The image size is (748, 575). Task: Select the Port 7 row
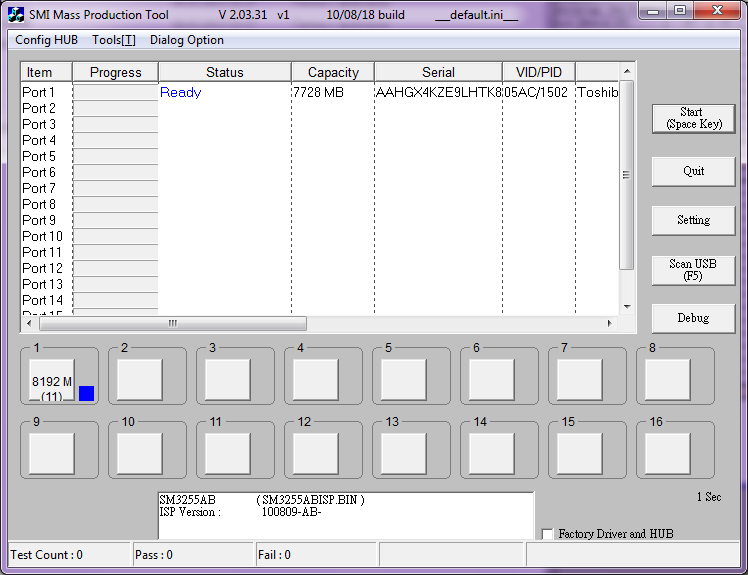(x=320, y=188)
